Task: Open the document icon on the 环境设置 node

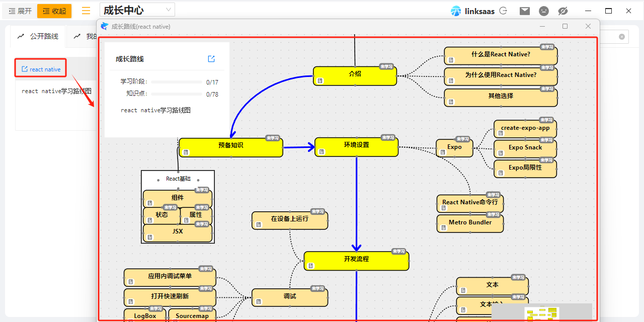Action: 321,151
